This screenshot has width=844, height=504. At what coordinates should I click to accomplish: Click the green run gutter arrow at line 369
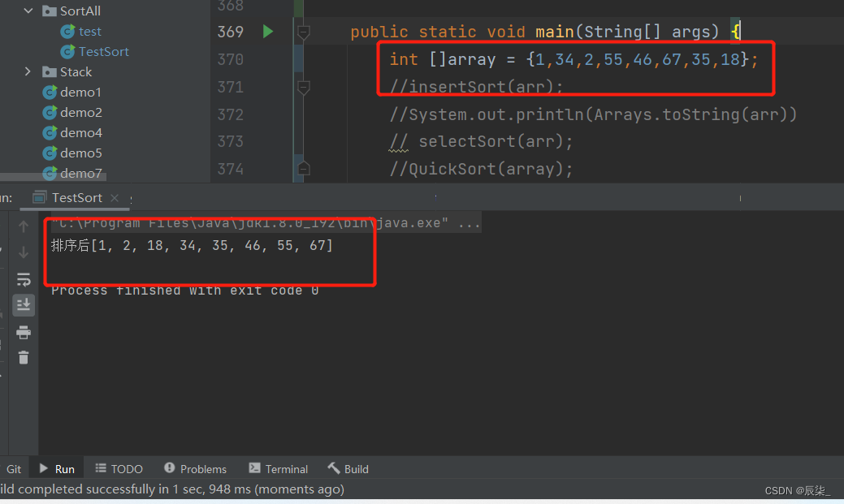[268, 32]
